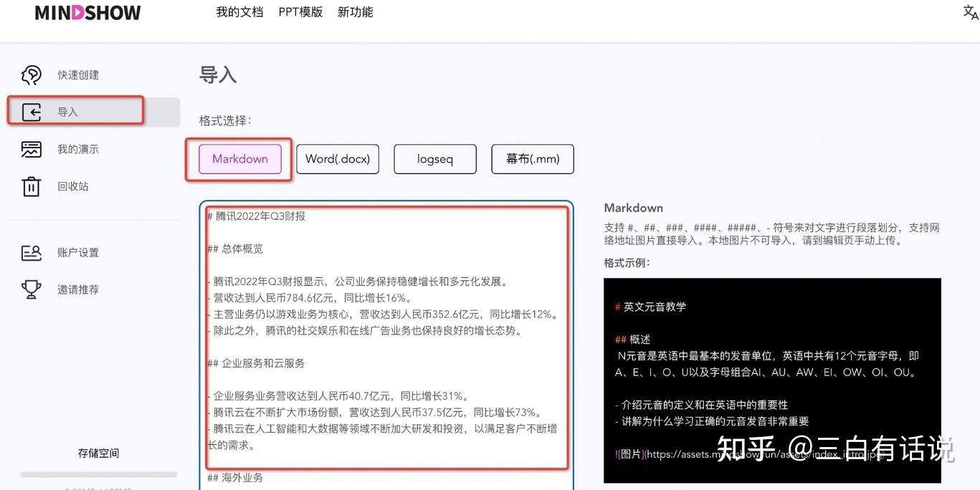Select Word(.docx) import format
980x490 pixels.
point(337,159)
